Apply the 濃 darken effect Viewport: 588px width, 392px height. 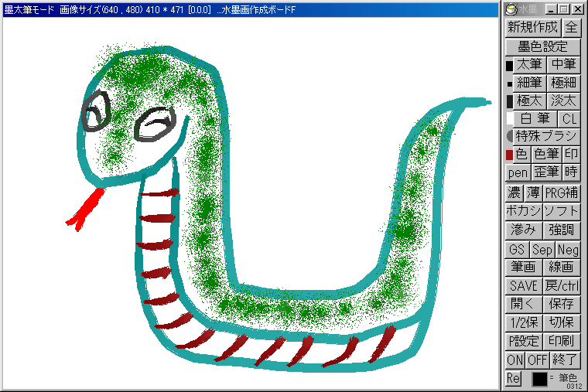coord(514,193)
